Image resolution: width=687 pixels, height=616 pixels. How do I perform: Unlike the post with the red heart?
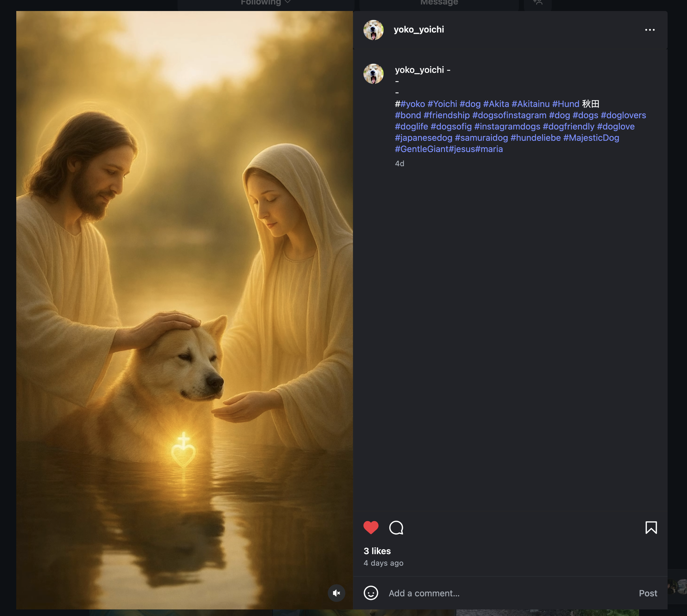[371, 527]
